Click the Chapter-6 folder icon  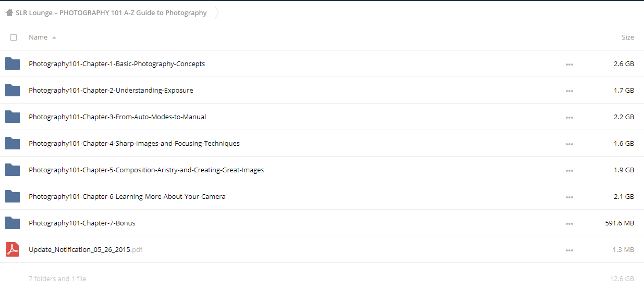coord(13,196)
